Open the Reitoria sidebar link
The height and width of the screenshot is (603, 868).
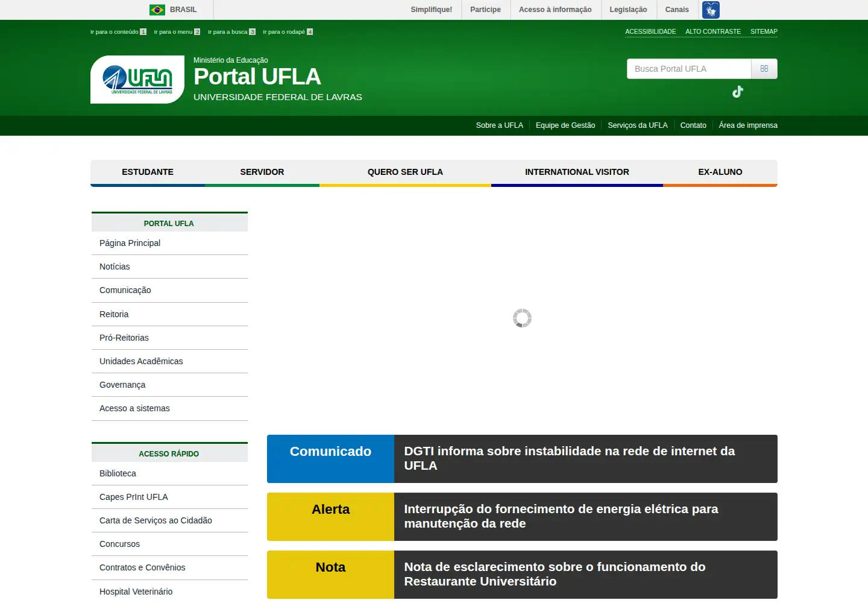coord(169,314)
